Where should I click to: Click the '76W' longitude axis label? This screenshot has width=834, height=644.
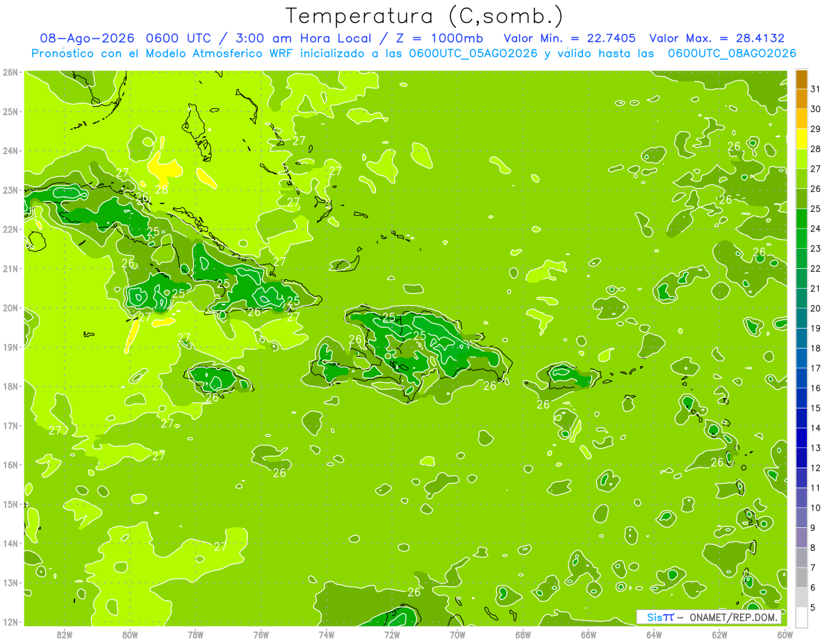261,634
